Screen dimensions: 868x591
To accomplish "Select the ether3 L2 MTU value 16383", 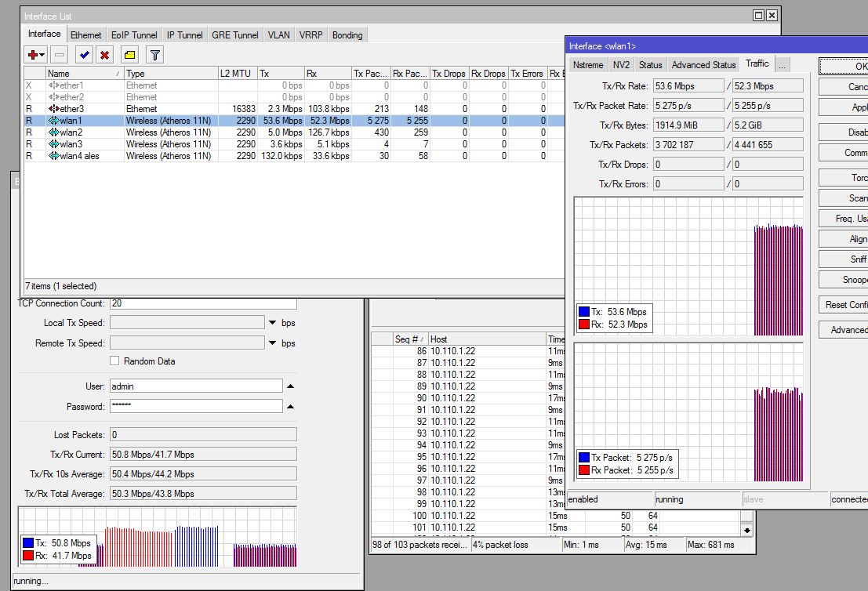I will coord(244,108).
